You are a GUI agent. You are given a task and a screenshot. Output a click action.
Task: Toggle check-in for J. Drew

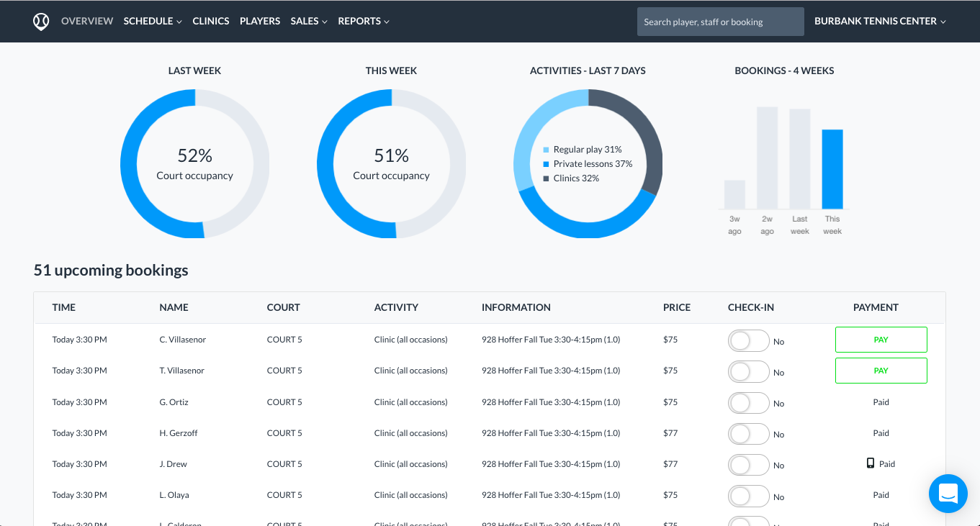point(749,465)
